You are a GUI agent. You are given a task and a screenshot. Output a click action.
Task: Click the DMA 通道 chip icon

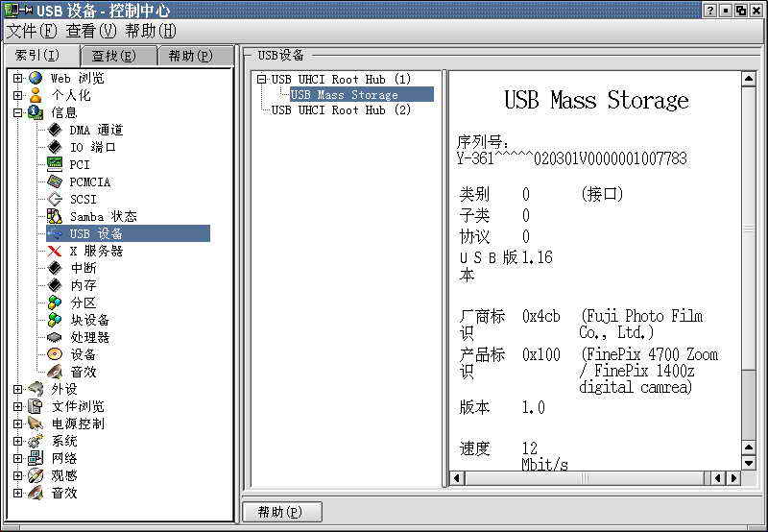coord(55,130)
